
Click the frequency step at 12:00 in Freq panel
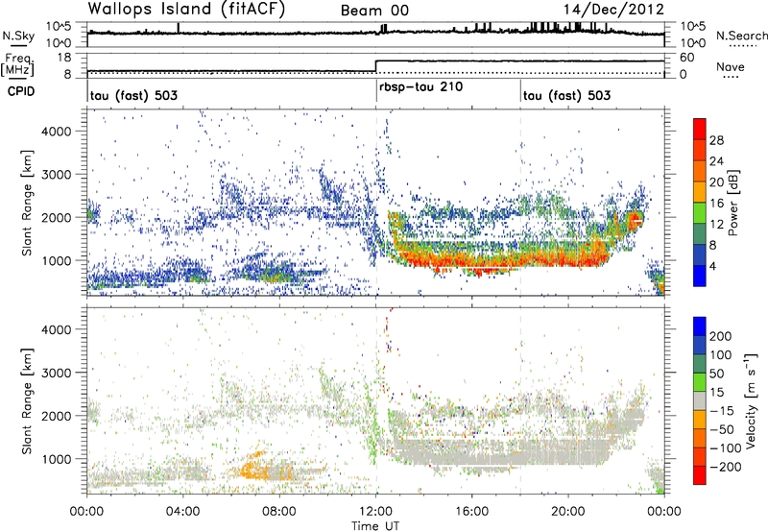click(x=375, y=66)
